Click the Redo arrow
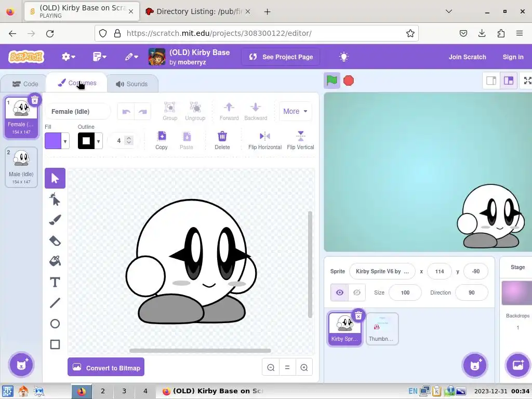This screenshot has height=399, width=532. (143, 112)
